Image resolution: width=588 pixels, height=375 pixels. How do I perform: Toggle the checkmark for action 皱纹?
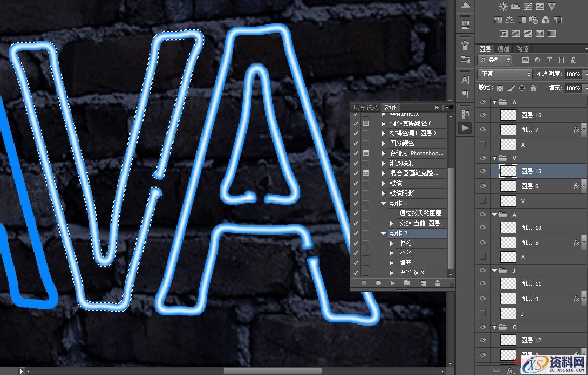coord(355,183)
